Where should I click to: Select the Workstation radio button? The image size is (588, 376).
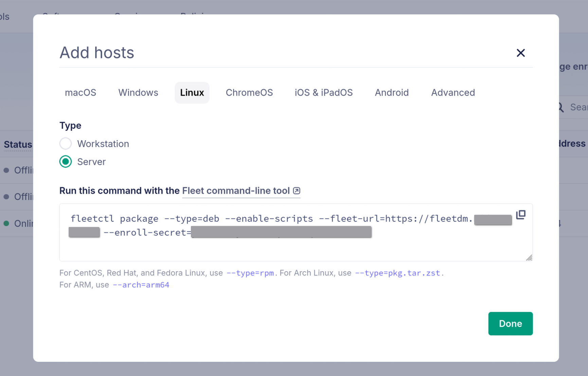[x=66, y=144]
